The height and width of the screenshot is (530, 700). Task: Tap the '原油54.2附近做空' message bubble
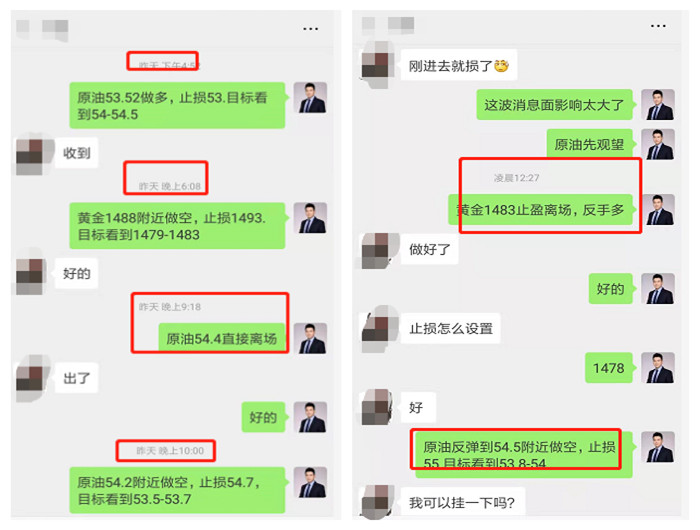pos(177,490)
